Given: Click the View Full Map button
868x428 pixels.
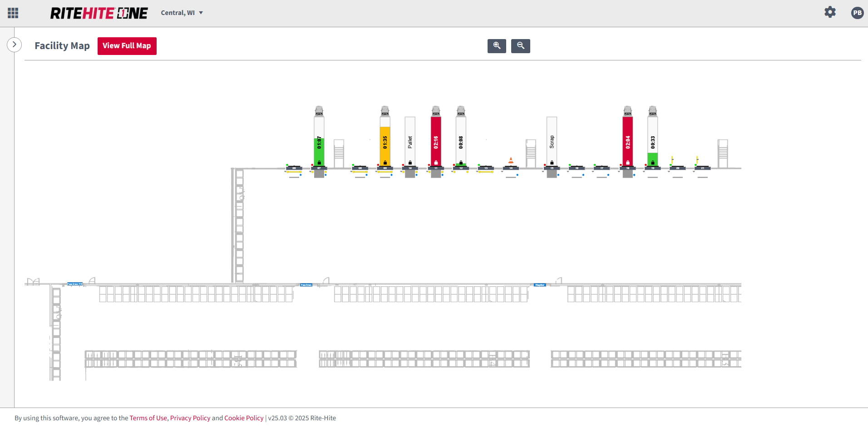Looking at the screenshot, I should click(x=127, y=46).
